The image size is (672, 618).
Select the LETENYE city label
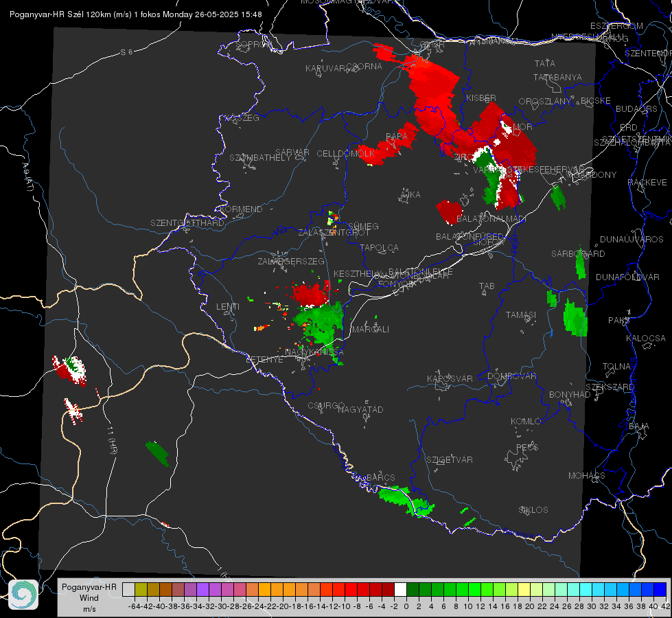tap(264, 360)
